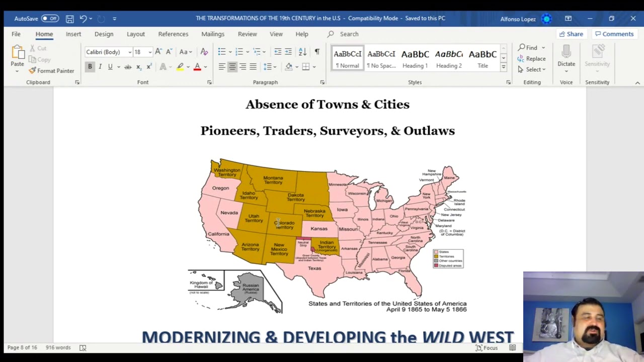Image resolution: width=644 pixels, height=362 pixels.
Task: Click the Search box in ribbon
Action: coord(349,34)
